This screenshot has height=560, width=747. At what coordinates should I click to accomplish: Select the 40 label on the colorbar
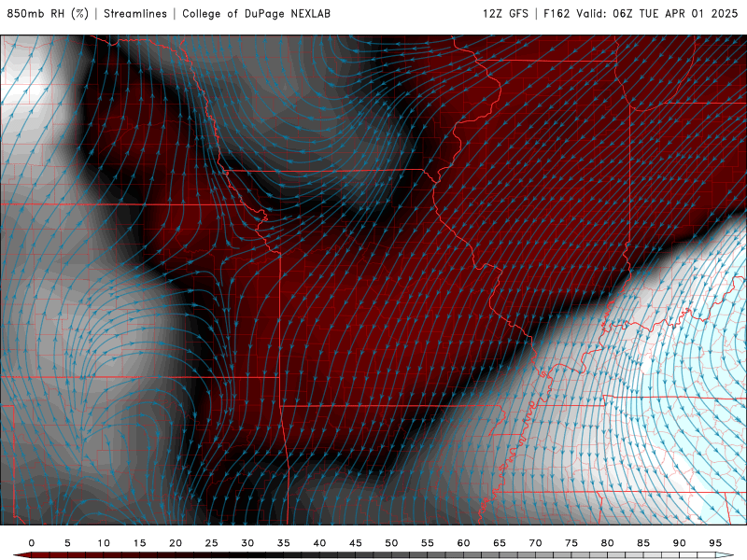click(319, 543)
